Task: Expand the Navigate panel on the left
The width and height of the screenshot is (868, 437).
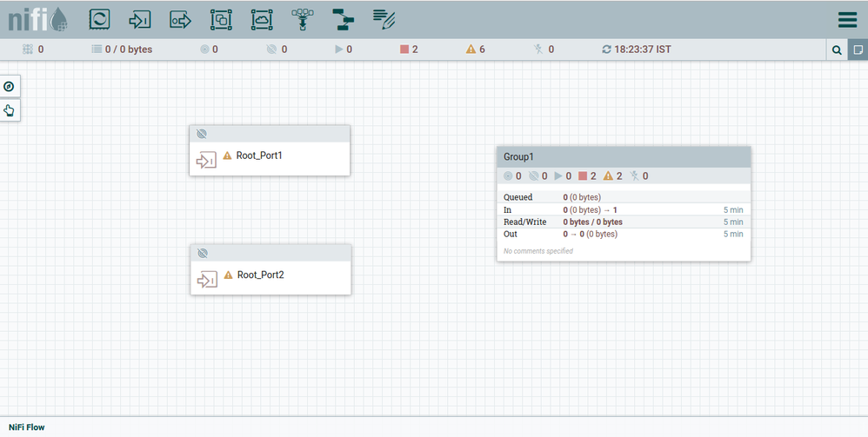Action: (10, 87)
